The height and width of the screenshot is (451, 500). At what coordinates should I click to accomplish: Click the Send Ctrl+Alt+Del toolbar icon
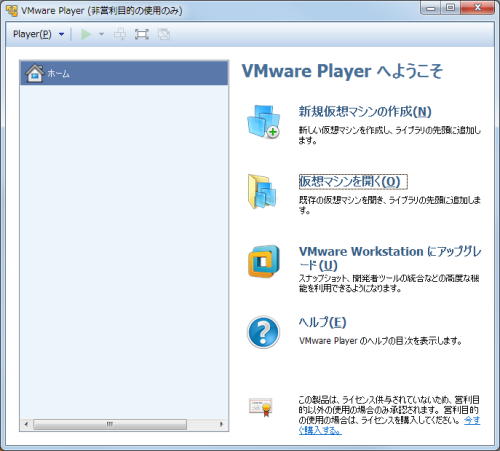tap(120, 34)
